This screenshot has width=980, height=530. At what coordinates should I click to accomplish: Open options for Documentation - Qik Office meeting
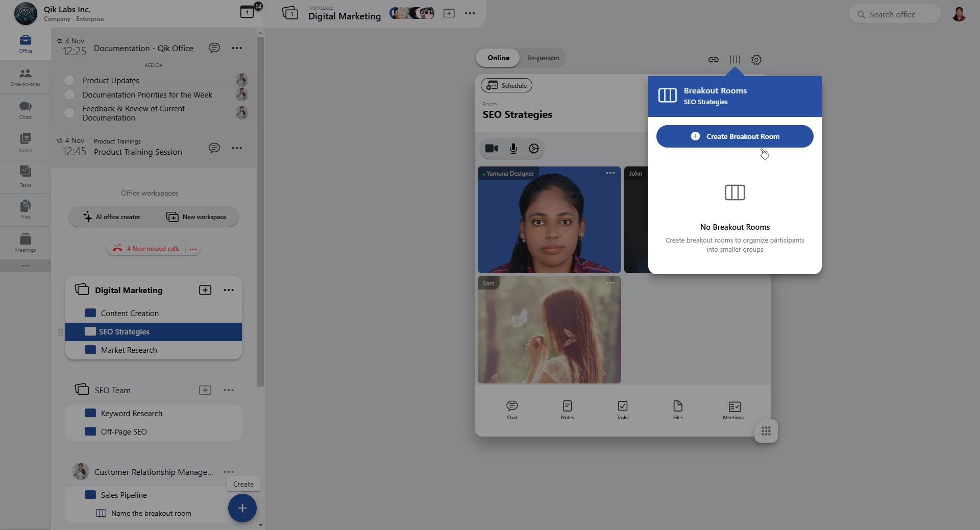(236, 48)
